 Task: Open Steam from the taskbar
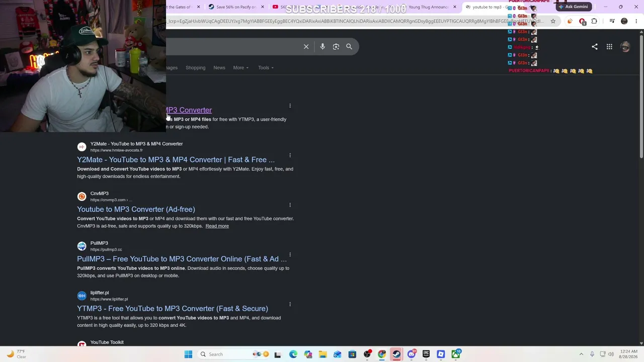[396, 354]
